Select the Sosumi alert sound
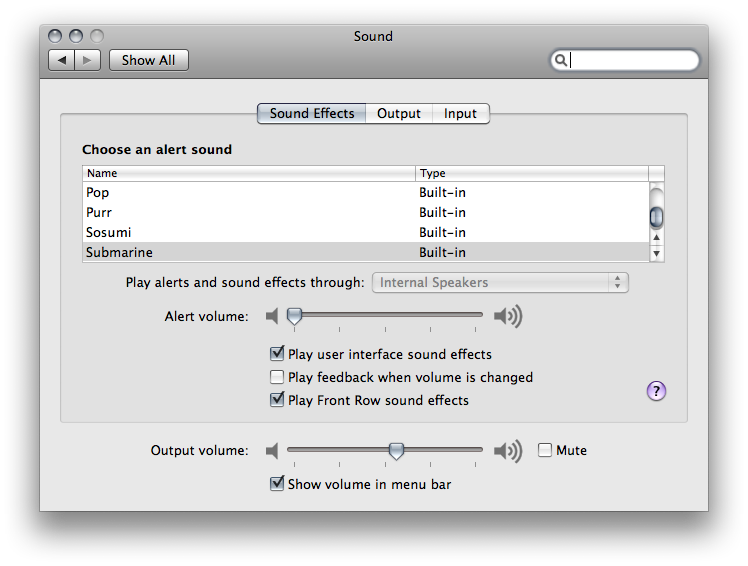Viewport: 748px width, 566px height. point(366,232)
